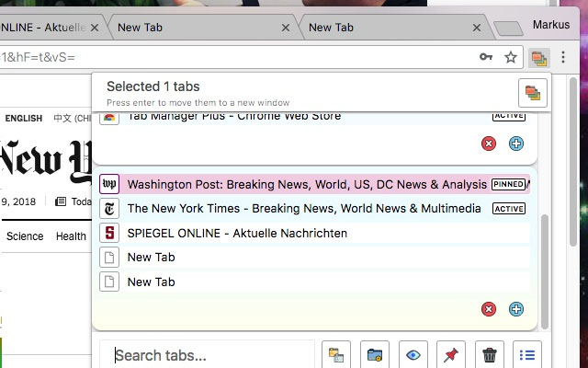
Task: Click the red close icon under the New Tab entries
Action: 489,309
